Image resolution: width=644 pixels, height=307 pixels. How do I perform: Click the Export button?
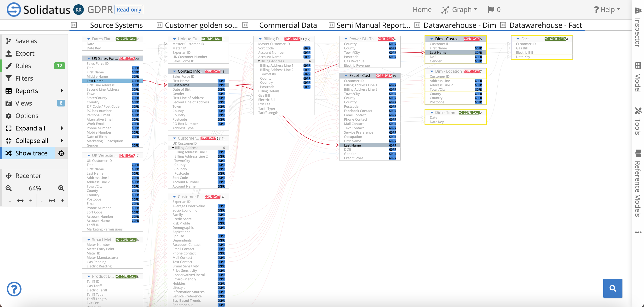pos(25,53)
